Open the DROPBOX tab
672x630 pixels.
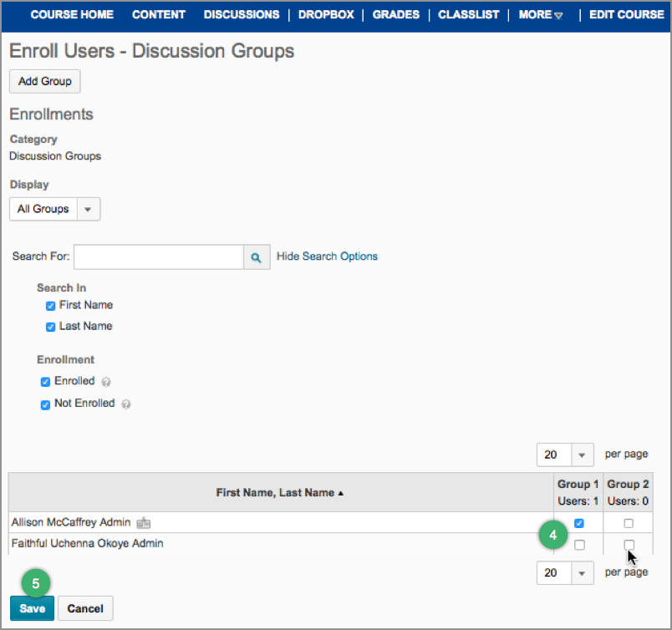[x=326, y=14]
